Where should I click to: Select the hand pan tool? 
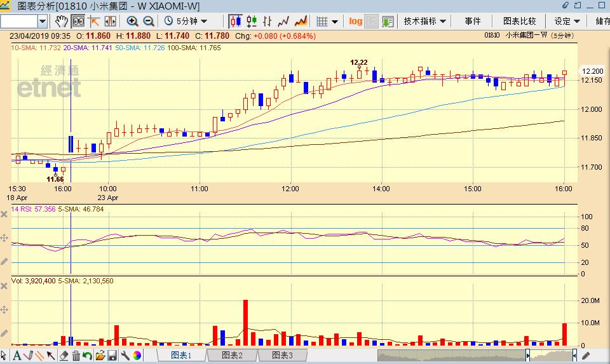pos(61,21)
